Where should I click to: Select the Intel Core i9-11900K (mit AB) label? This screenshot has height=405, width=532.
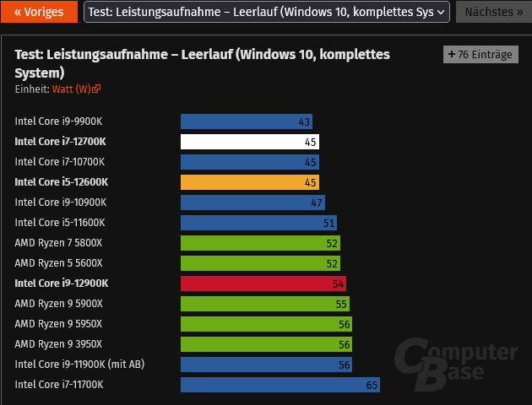click(x=79, y=364)
